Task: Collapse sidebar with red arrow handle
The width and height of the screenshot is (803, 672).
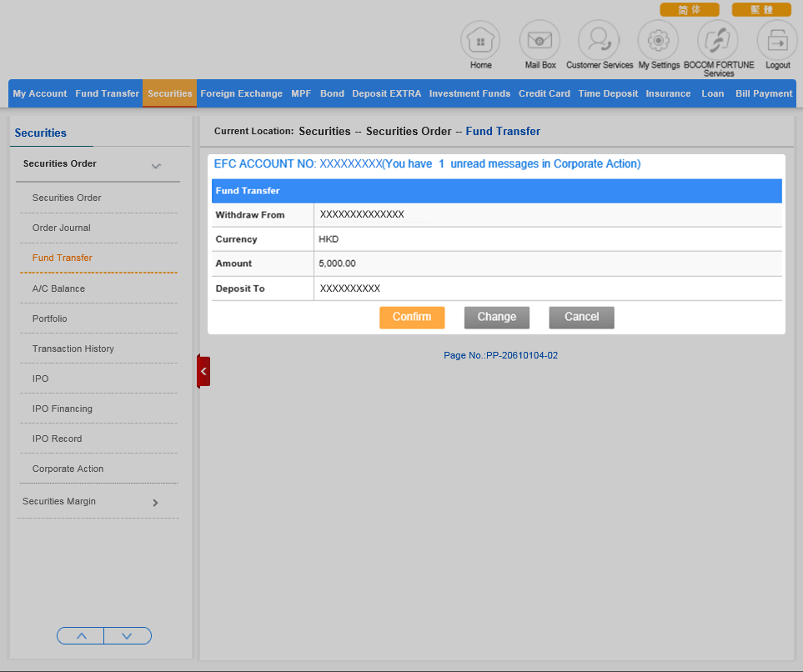Action: (x=203, y=371)
